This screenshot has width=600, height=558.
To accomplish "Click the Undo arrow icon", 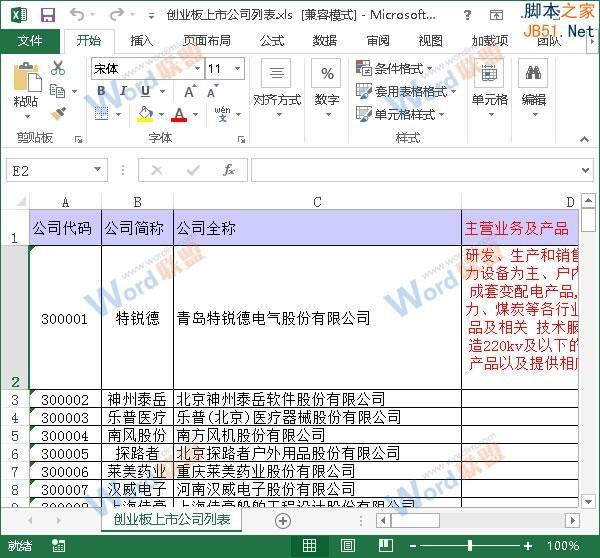I will pyautogui.click(x=77, y=15).
